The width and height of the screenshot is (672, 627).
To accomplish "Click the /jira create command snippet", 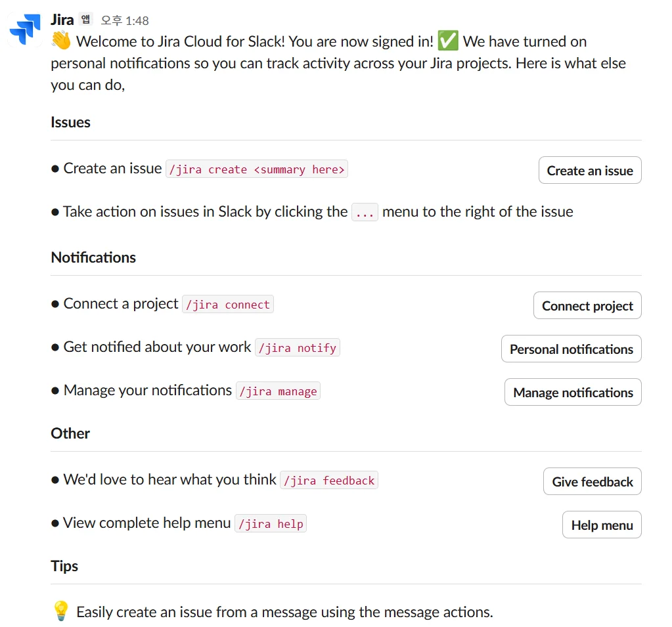I will click(257, 169).
